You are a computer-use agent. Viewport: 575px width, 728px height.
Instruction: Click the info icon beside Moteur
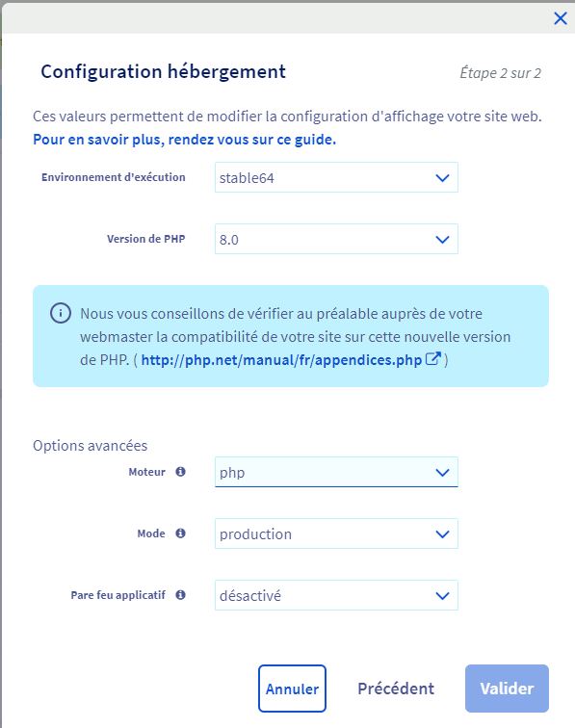[x=181, y=472]
